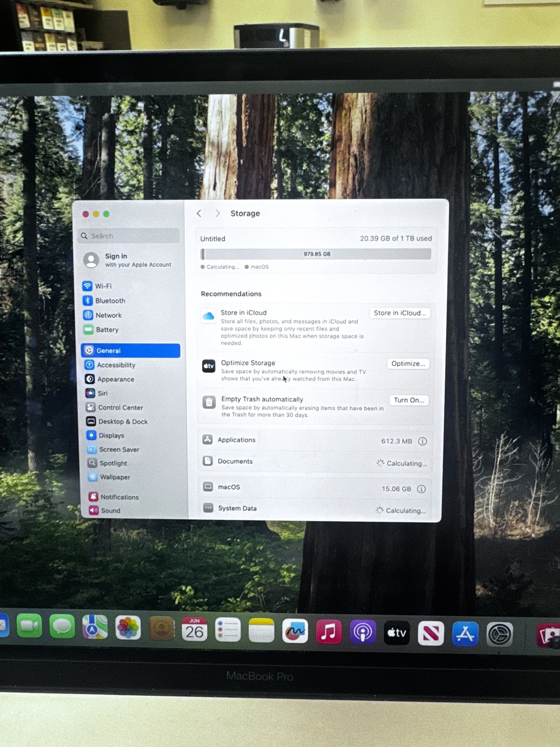Launch Notes from the Dock
Screen dimensions: 560x747
click(261, 630)
